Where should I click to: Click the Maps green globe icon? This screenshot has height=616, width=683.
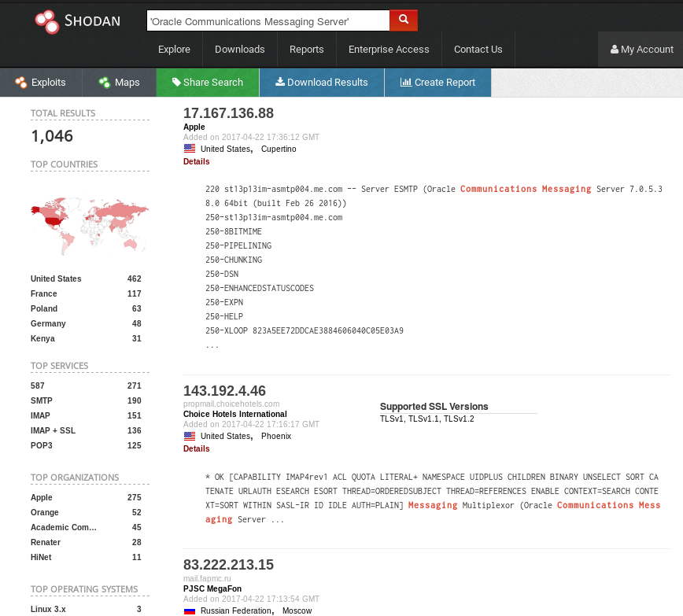(x=104, y=83)
